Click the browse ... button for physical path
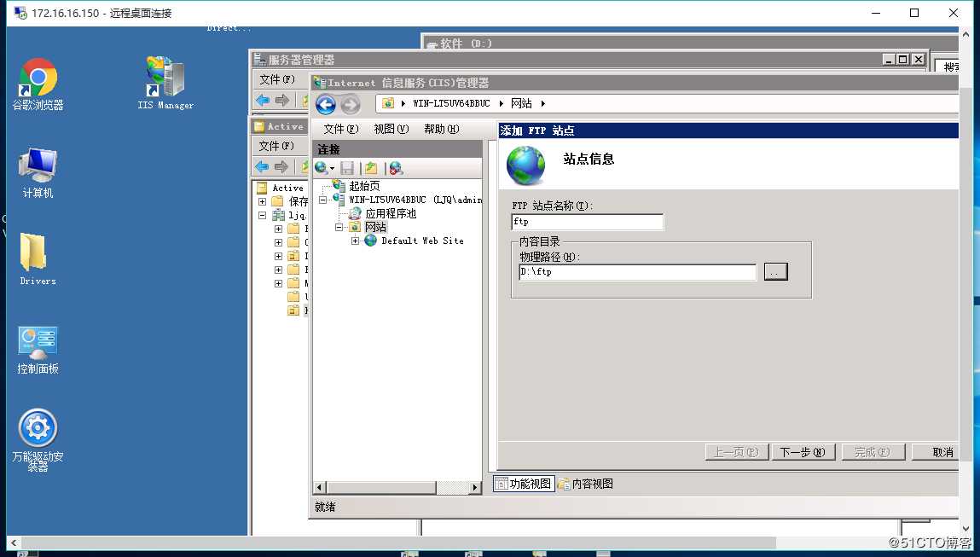The image size is (980, 557). 775,271
